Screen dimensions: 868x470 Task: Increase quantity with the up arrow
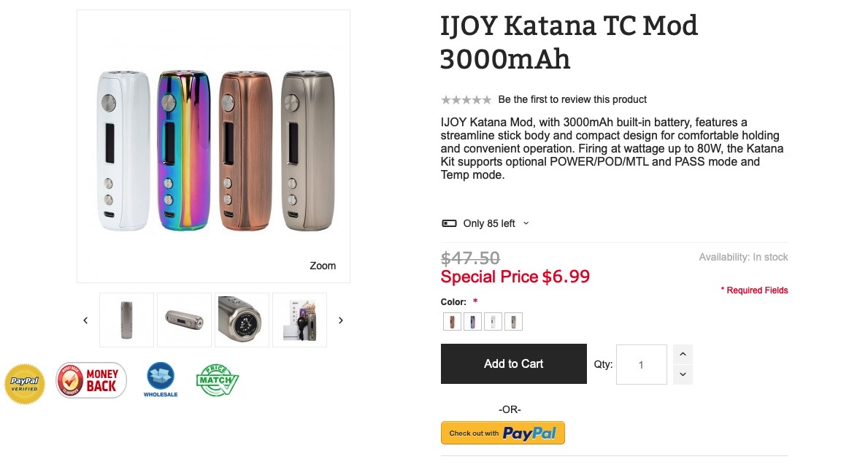[683, 355]
